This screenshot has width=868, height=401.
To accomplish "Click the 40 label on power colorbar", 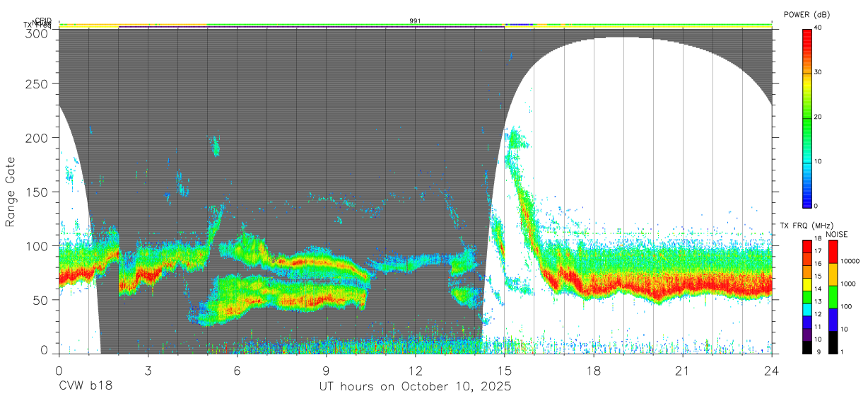I will tap(818, 28).
